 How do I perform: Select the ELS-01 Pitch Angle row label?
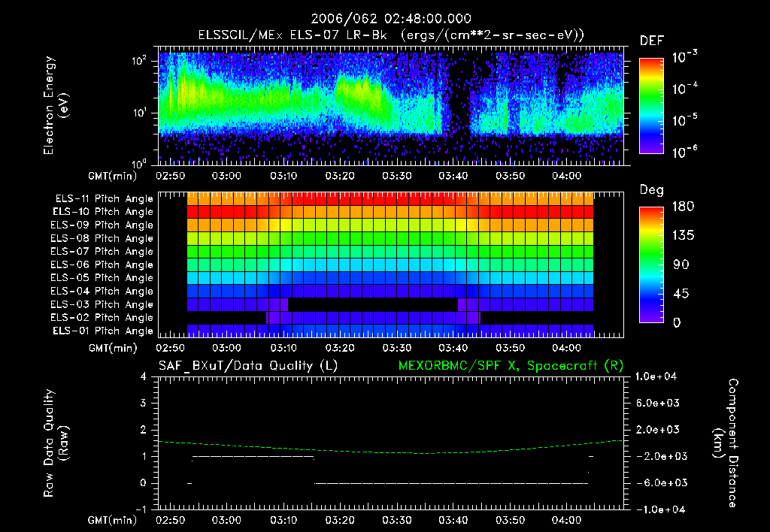pyautogui.click(x=103, y=331)
